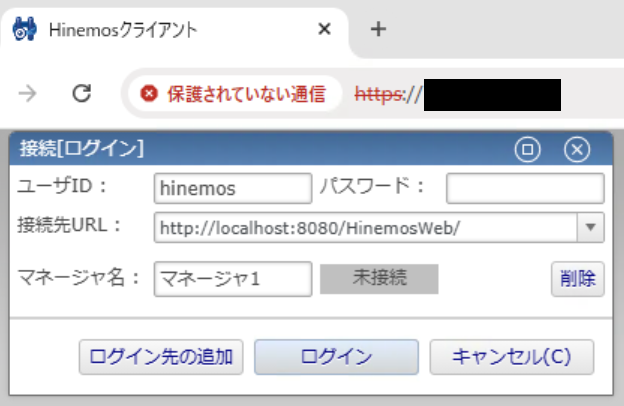
Task: Click the マネージャ名： label
Action: (x=79, y=278)
